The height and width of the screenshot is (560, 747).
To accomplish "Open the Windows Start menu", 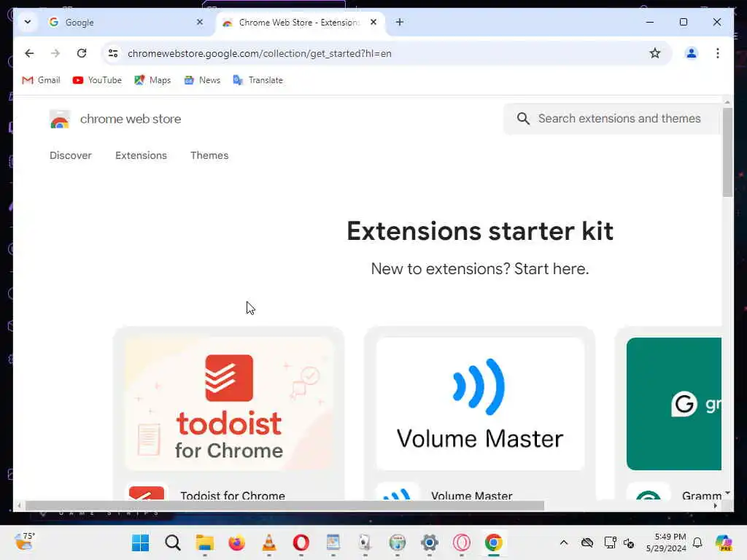I will click(x=141, y=542).
